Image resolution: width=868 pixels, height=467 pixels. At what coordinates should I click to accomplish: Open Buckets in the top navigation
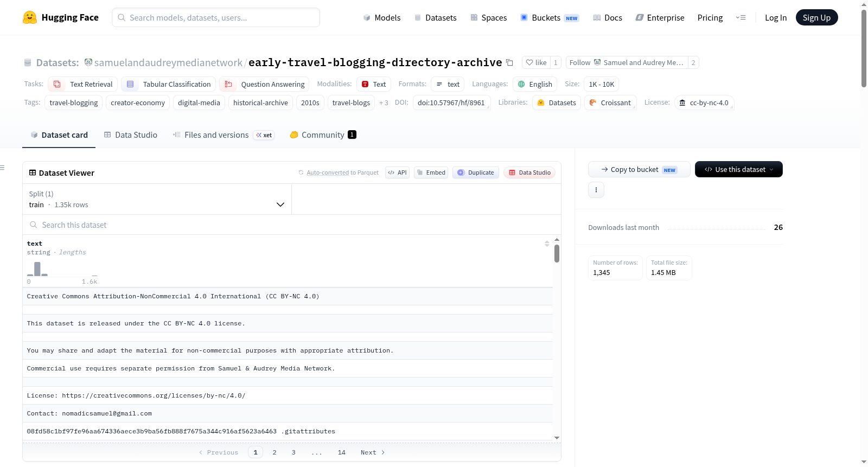click(550, 17)
